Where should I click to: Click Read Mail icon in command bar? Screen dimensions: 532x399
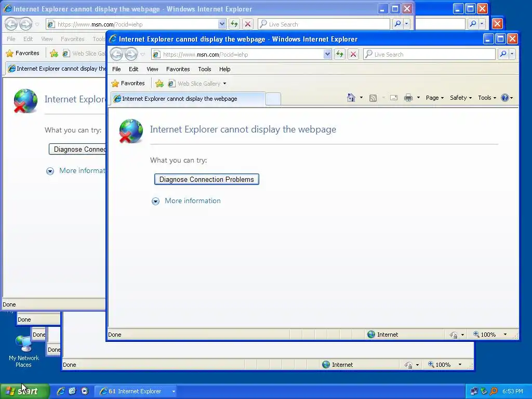coord(394,98)
